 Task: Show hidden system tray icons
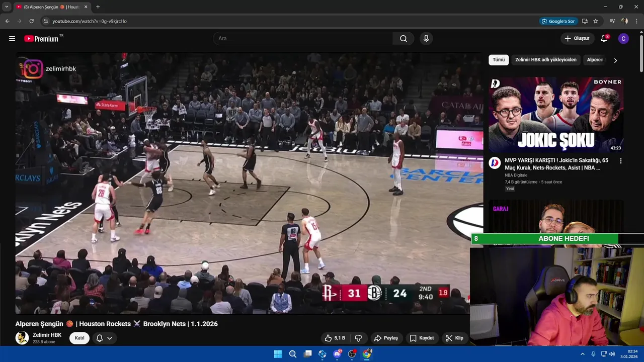[x=583, y=354]
